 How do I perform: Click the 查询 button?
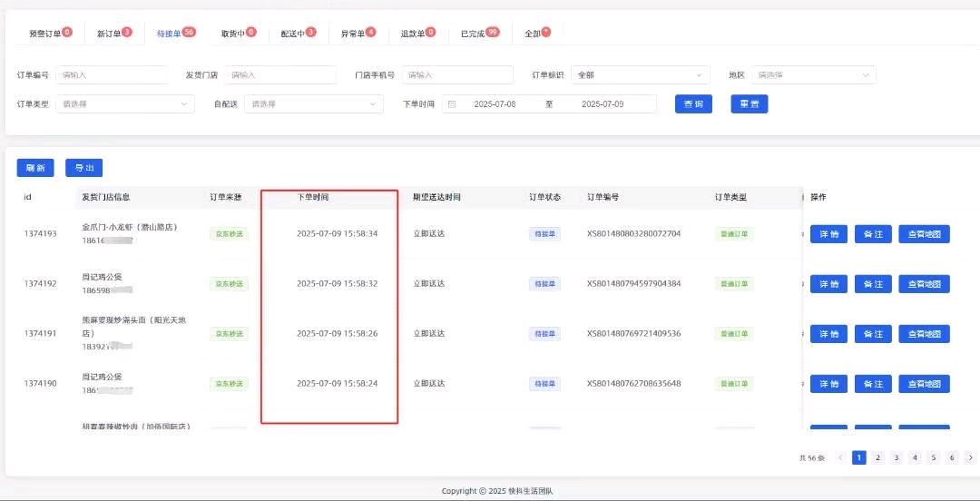pyautogui.click(x=693, y=104)
